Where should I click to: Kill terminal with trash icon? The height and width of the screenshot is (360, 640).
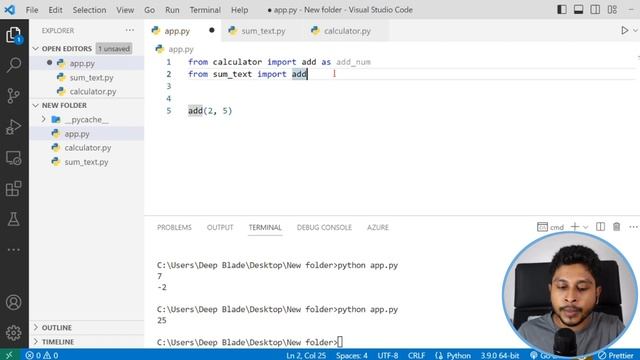click(616, 227)
